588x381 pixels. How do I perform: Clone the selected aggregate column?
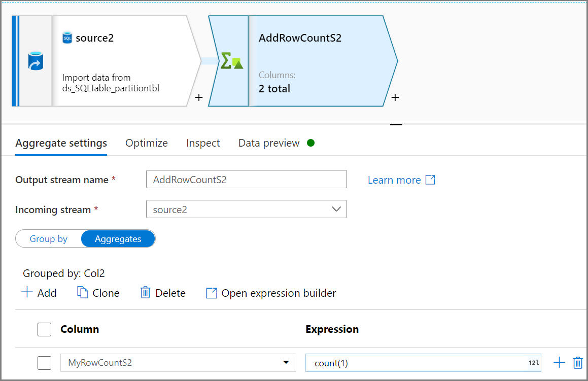pyautogui.click(x=98, y=293)
